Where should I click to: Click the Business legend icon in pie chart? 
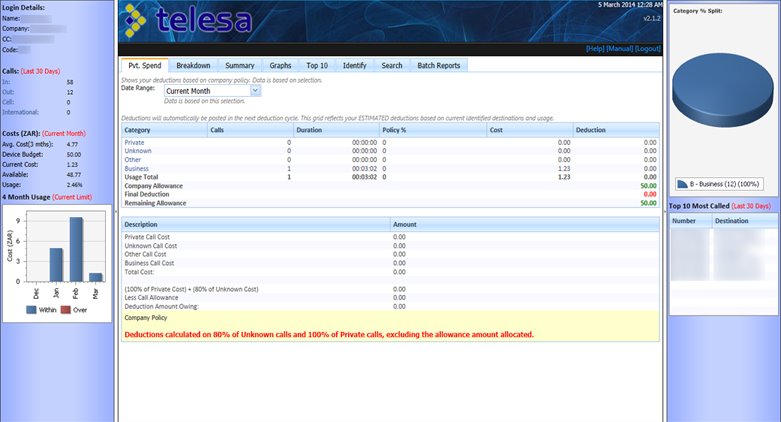[x=682, y=184]
